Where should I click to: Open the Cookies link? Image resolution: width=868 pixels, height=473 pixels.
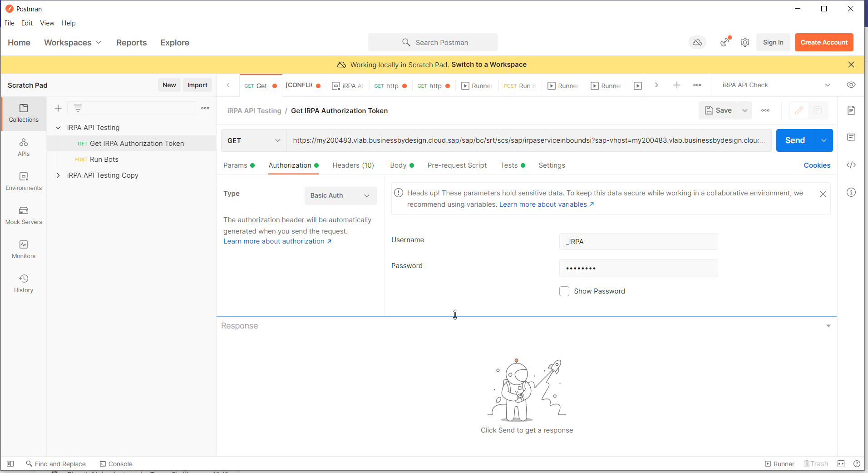(x=817, y=165)
